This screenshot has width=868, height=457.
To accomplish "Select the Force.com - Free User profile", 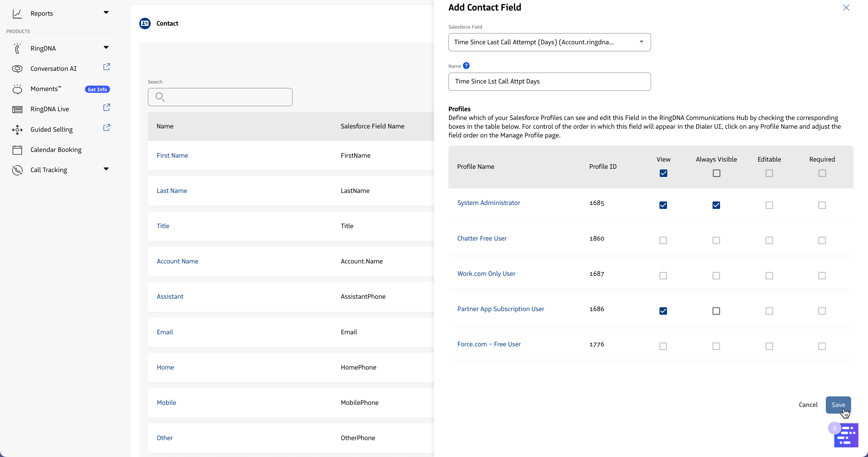I will (x=489, y=344).
